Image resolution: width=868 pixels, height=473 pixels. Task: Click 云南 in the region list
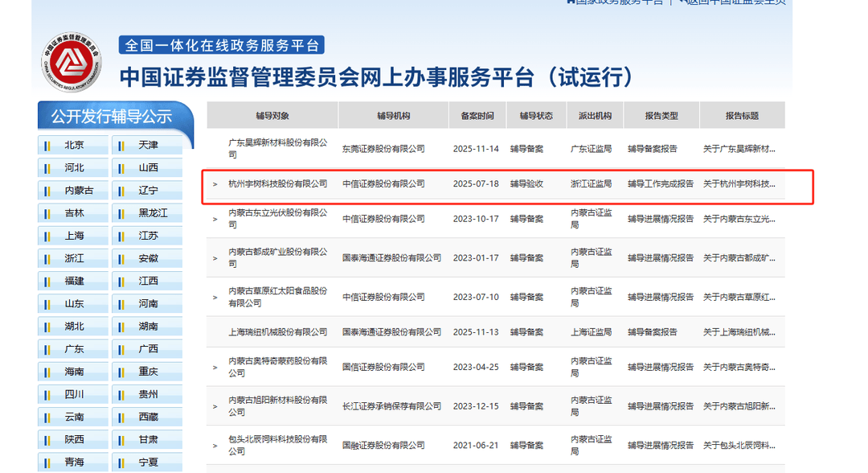(x=74, y=417)
